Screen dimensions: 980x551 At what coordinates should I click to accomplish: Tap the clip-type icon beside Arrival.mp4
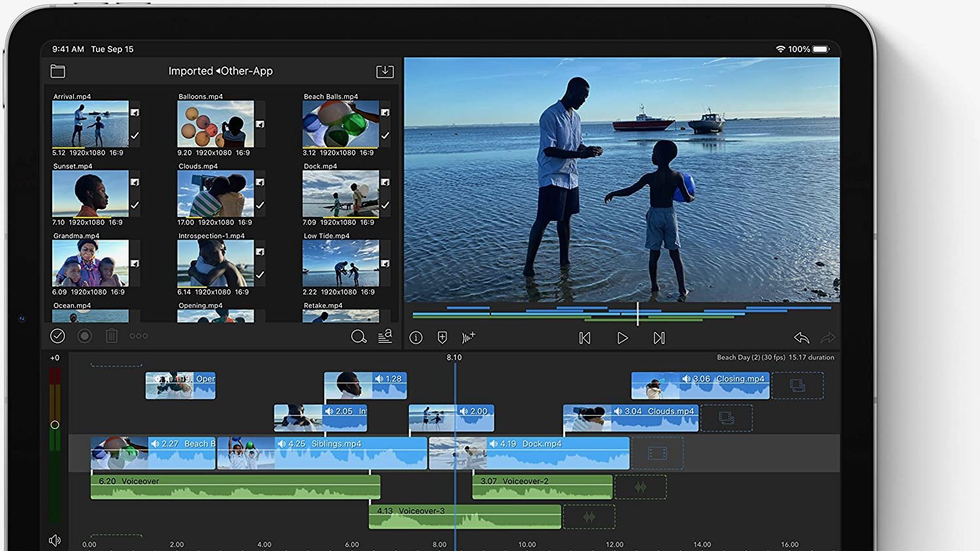point(135,112)
